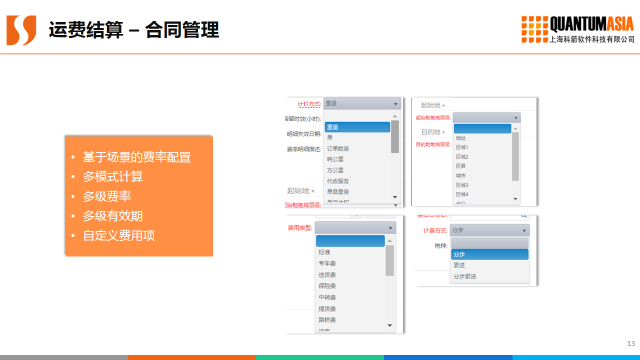Click scroll-down arrow in the 费用类型 list
Image resolution: width=640 pixels, height=360 pixels.
390,325
